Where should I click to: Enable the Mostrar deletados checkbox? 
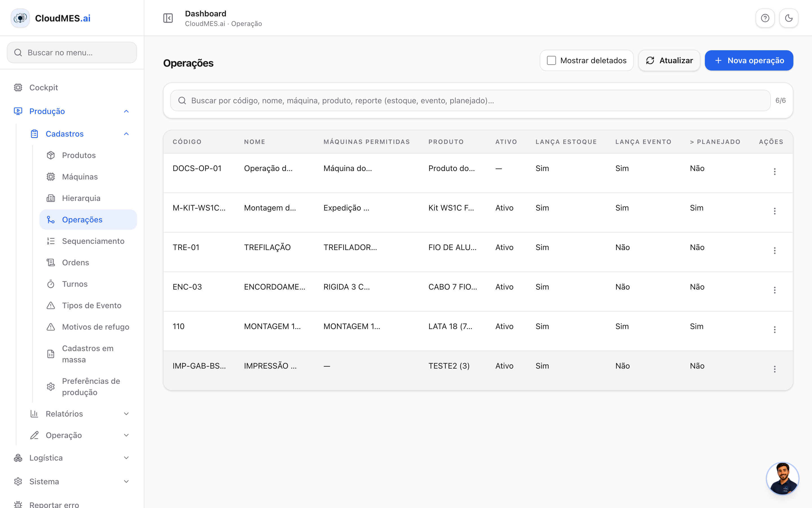551,60
